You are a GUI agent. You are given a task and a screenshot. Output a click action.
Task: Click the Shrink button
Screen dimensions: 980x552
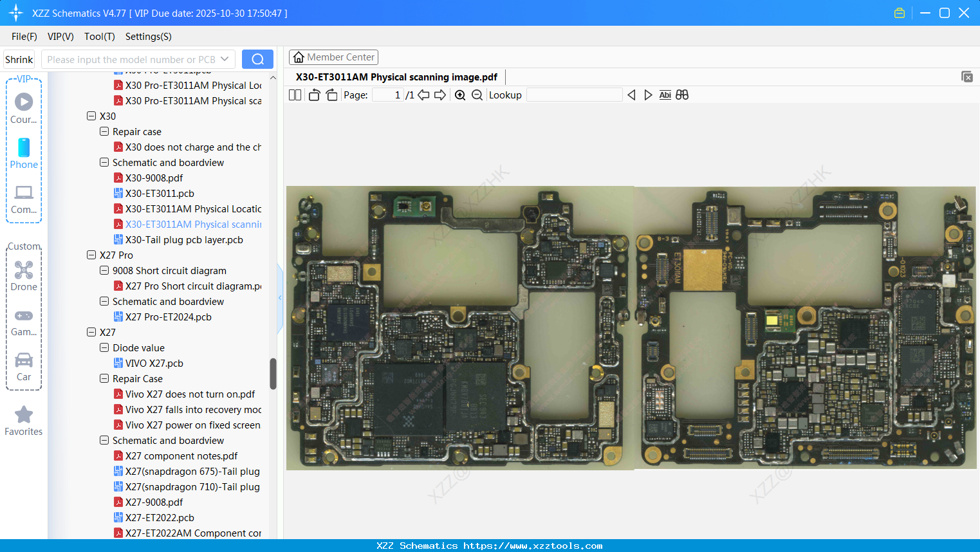coord(19,59)
